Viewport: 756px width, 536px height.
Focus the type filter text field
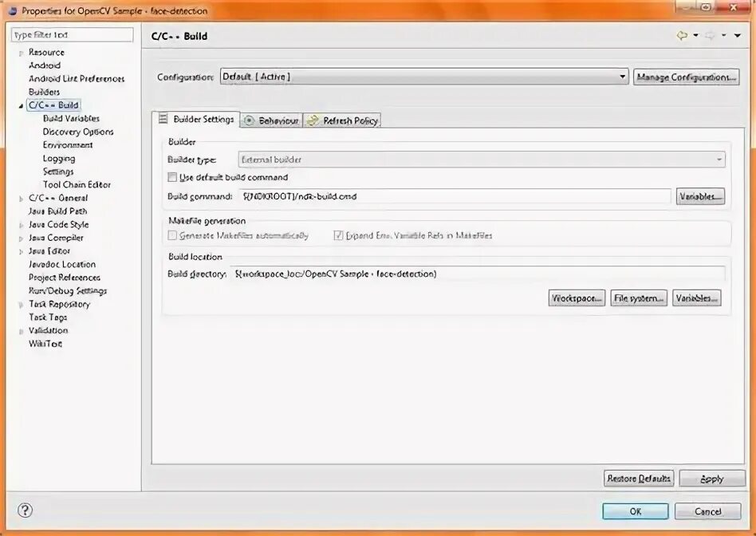tap(73, 35)
